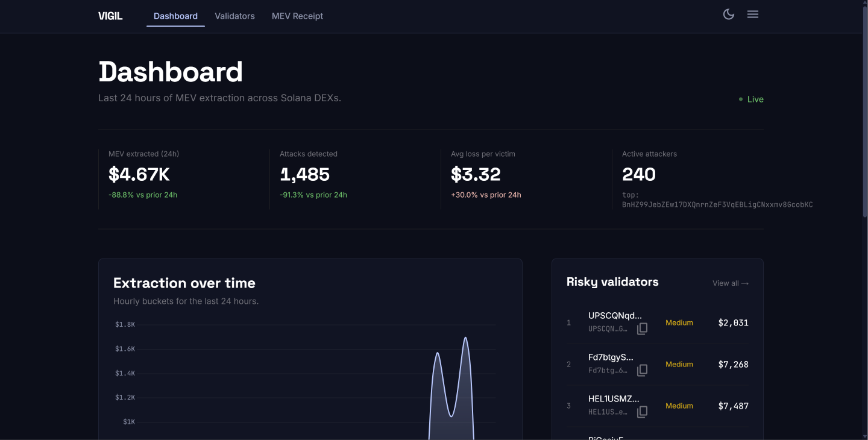Viewport: 868px width, 440px height.
Task: Open the MEV Receipt tab
Action: tap(297, 16)
